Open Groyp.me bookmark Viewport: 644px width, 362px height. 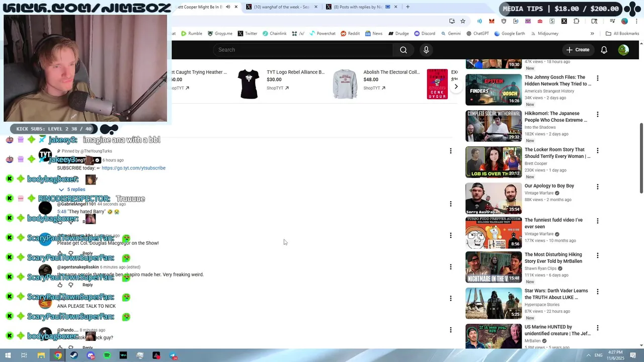click(219, 34)
